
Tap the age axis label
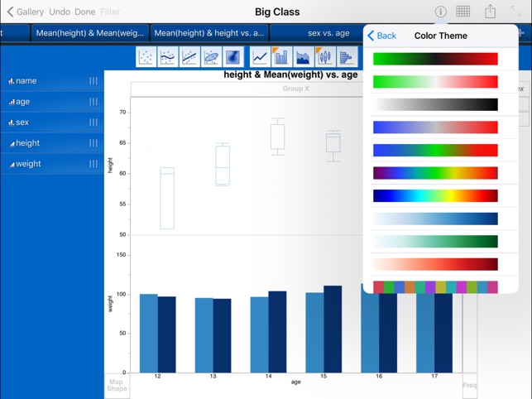coord(296,382)
